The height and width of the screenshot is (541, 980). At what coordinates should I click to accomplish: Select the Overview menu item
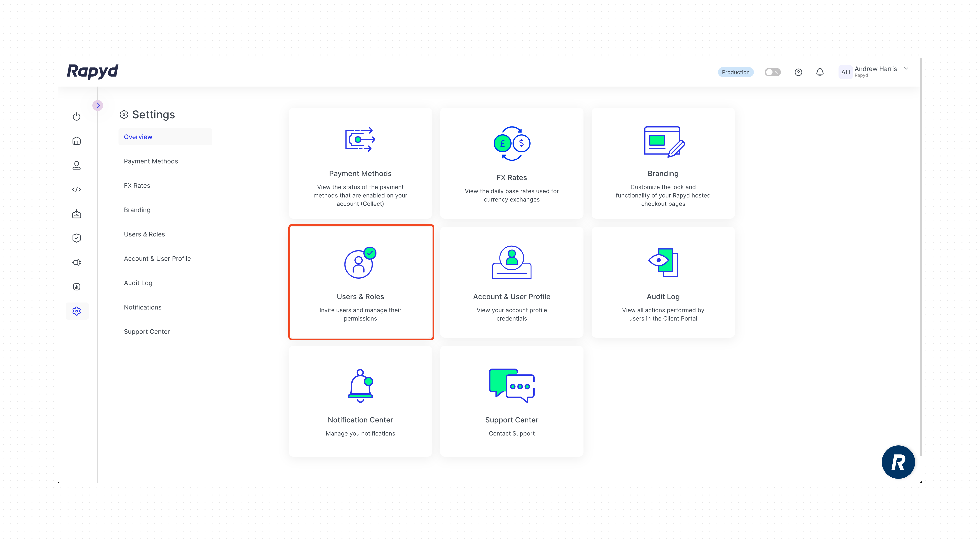pos(138,137)
